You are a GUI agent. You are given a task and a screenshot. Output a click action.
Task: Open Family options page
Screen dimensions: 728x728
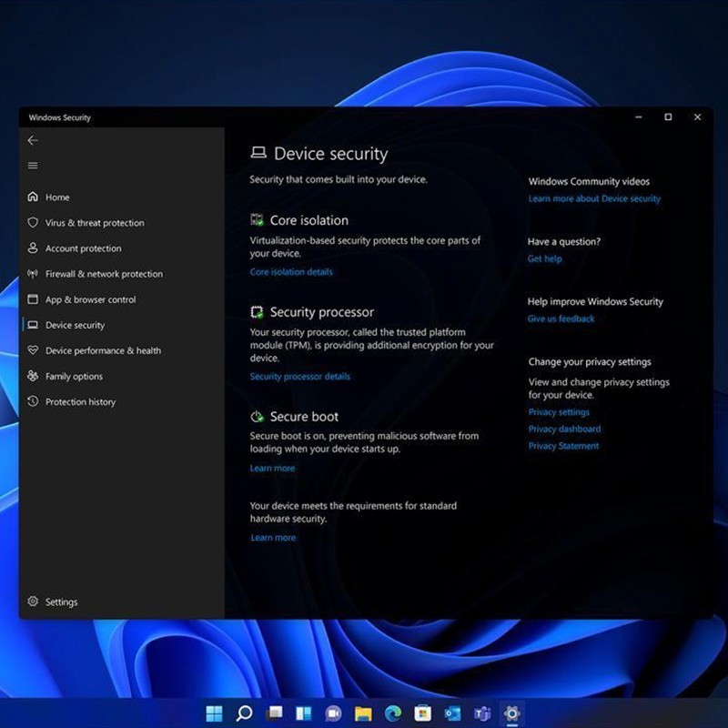tap(74, 376)
